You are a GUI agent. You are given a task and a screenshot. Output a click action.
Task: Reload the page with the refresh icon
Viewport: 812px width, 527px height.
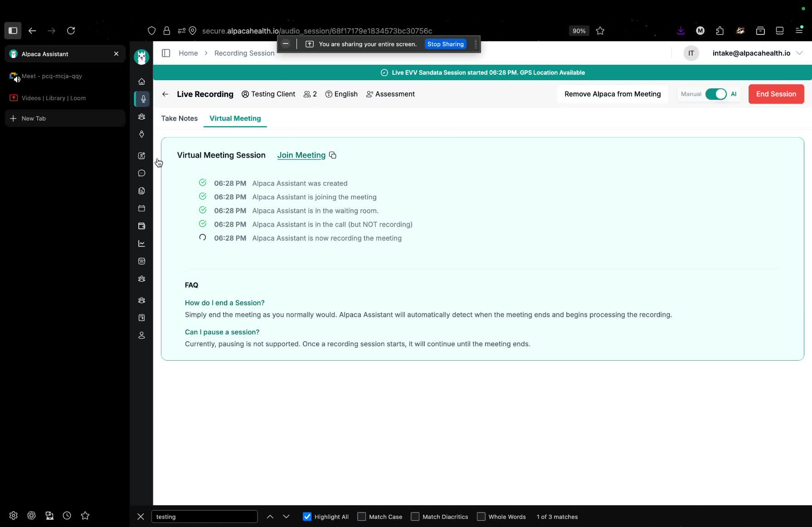coord(71,31)
